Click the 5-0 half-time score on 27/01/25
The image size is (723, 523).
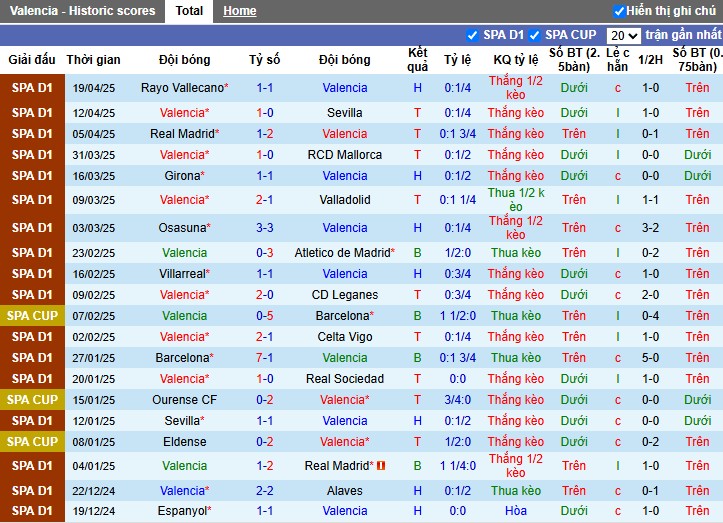pos(650,357)
